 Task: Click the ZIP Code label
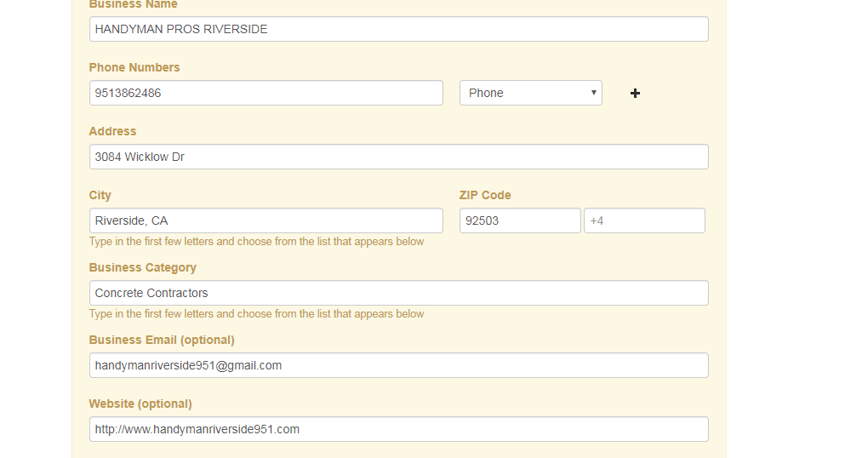coord(485,195)
